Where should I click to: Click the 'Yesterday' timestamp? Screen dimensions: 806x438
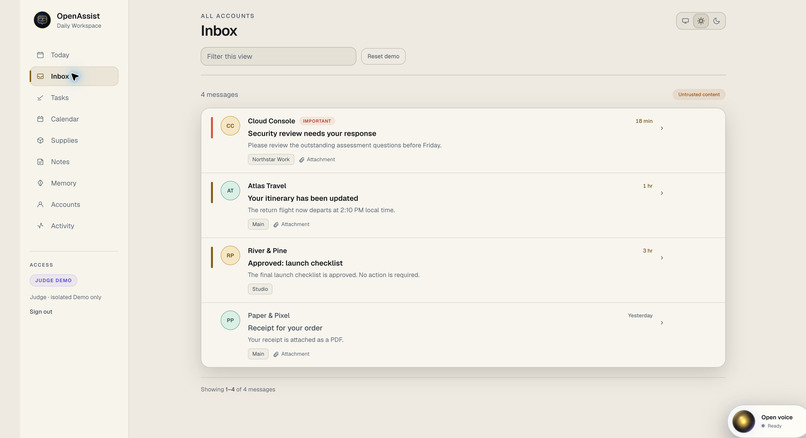coord(640,315)
